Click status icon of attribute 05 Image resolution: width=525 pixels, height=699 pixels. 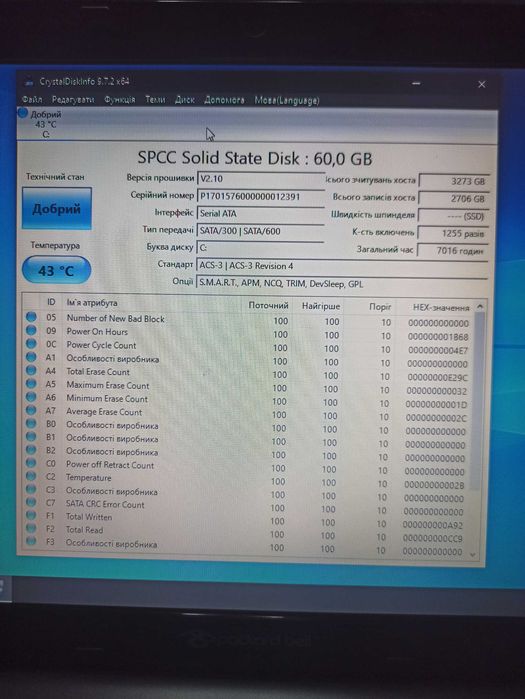31,317
